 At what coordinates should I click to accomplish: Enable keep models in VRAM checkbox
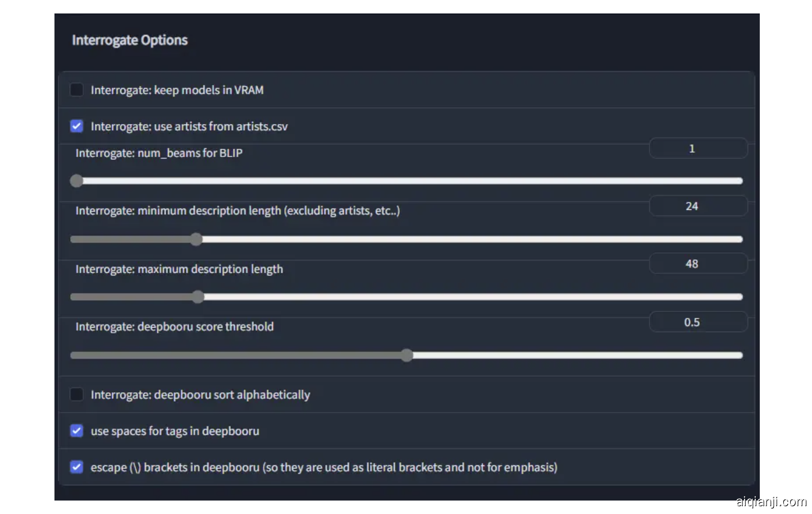(x=76, y=90)
